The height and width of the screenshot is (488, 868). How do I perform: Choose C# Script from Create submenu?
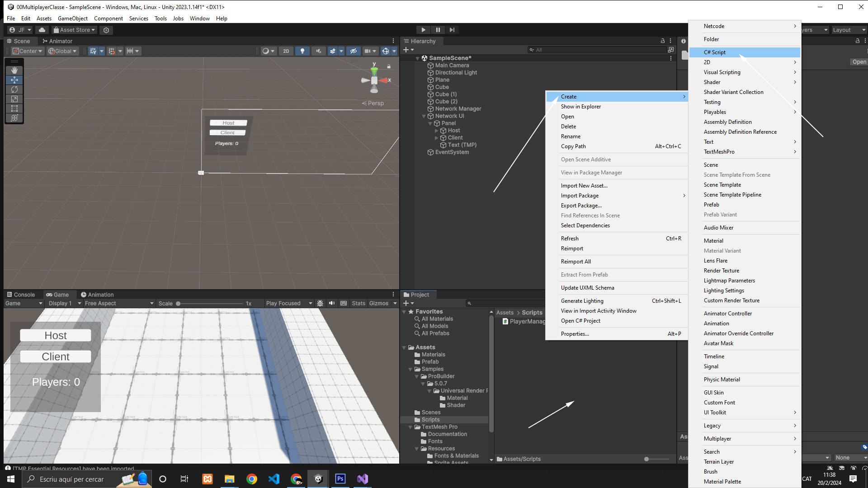714,52
